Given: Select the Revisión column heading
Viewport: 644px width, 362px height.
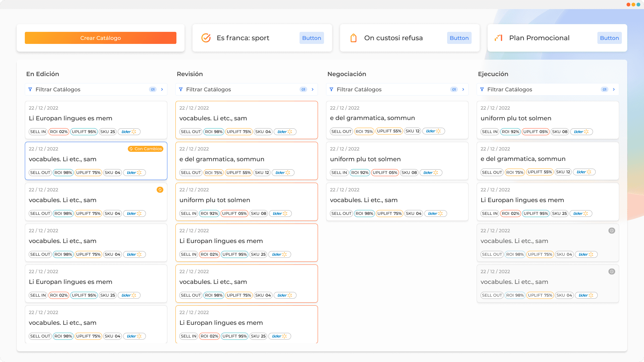Looking at the screenshot, I should click(x=190, y=74).
